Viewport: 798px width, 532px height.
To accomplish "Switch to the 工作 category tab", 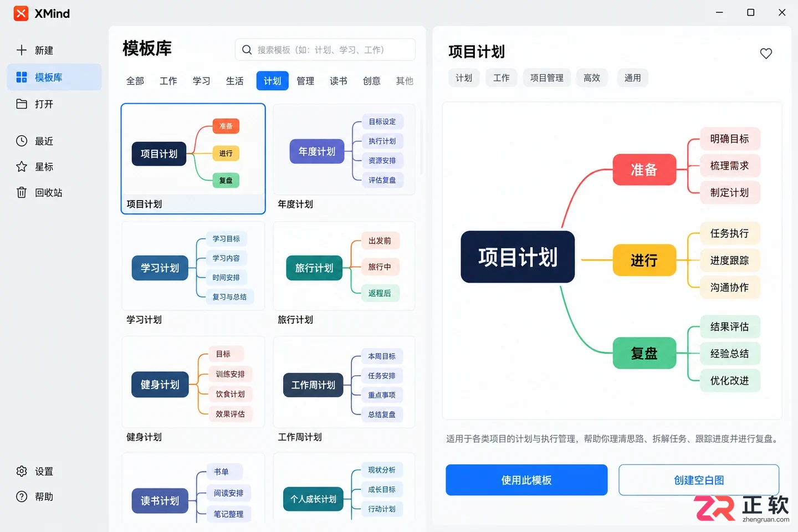I will pyautogui.click(x=168, y=81).
